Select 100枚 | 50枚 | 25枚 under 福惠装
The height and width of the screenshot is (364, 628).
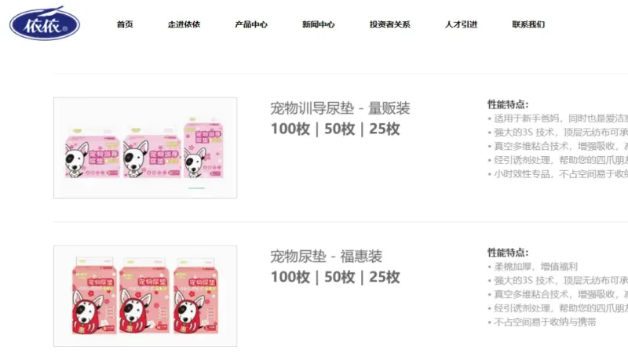pyautogui.click(x=335, y=277)
